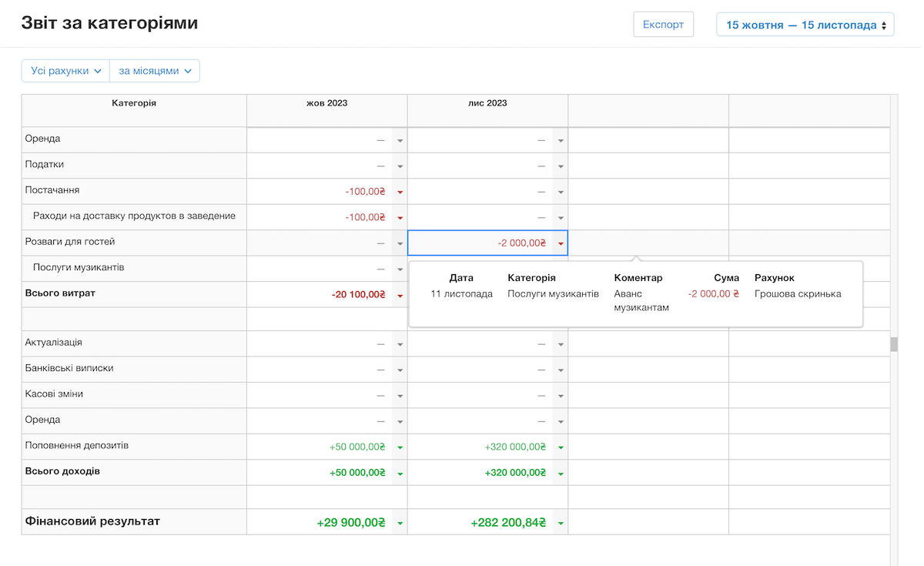Click gray arrow for Оренда expense in жов 2023
Image resolution: width=924 pixels, height=566 pixels.
tap(400, 140)
